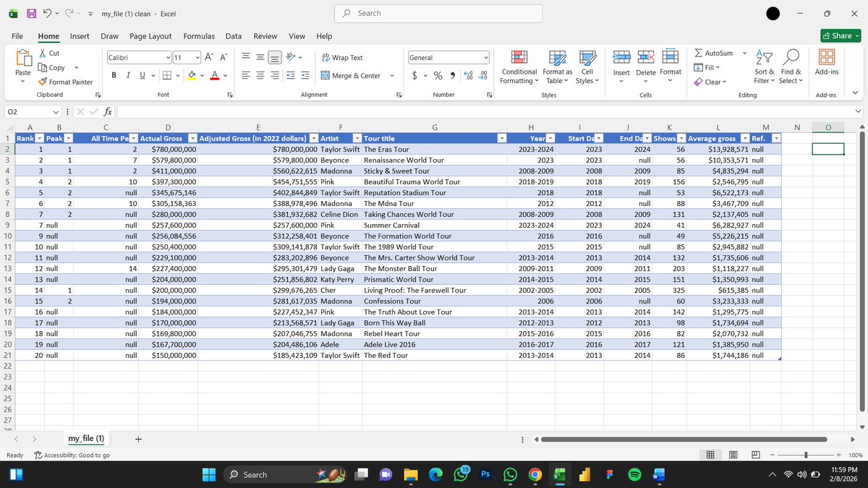Switch to the Insert tab
Screen dimensions: 868x488
(x=80, y=36)
